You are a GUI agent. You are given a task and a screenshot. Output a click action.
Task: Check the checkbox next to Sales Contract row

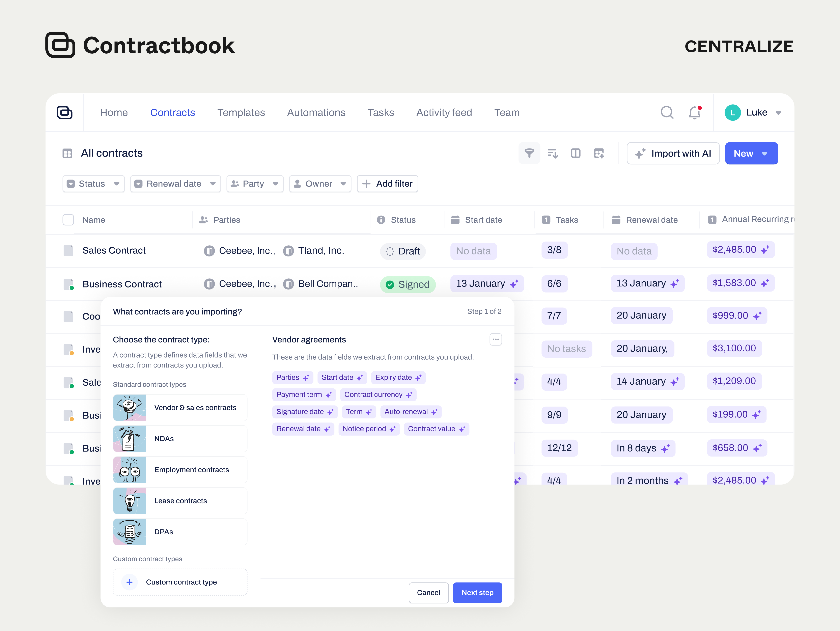click(68, 250)
